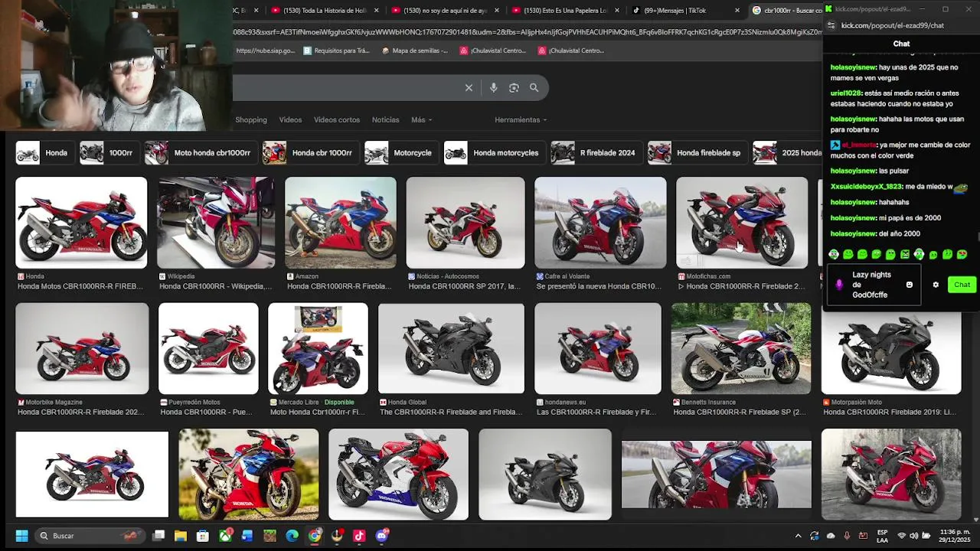Open site info icon in Kick popout

(x=831, y=25)
